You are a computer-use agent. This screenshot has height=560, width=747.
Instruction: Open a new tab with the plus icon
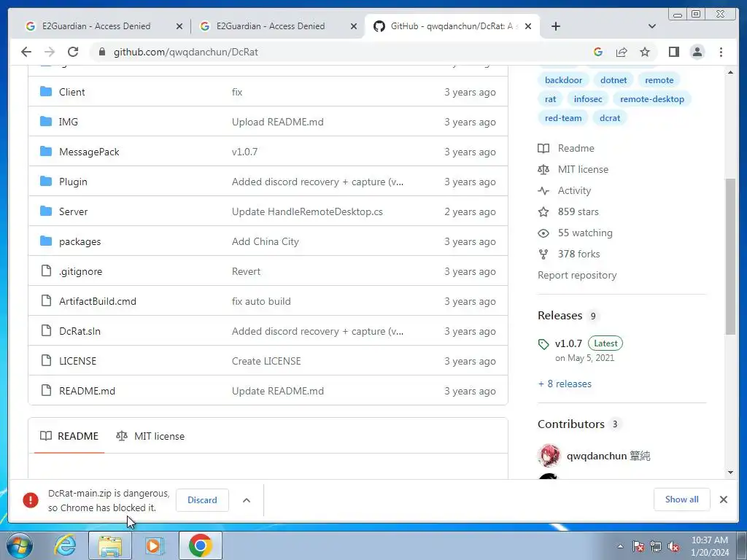pyautogui.click(x=555, y=26)
